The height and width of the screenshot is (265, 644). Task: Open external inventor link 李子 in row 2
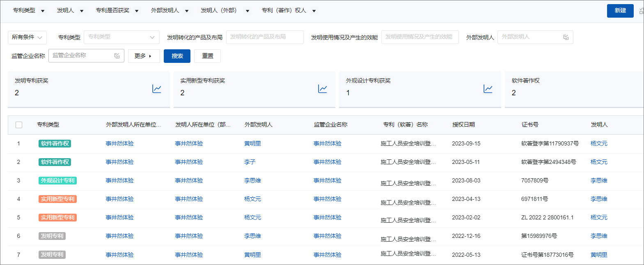[x=250, y=162]
